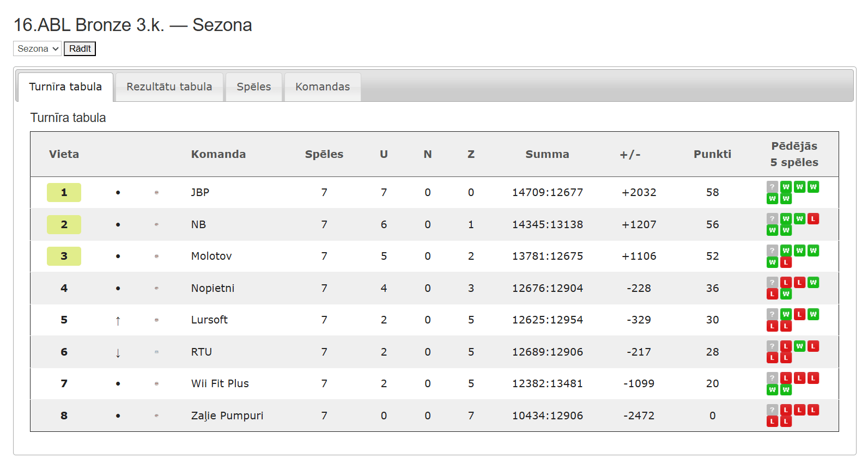Screen dimensions: 868x458
Task: Click the red up arrow next to Lursoft
Action: [x=118, y=321]
